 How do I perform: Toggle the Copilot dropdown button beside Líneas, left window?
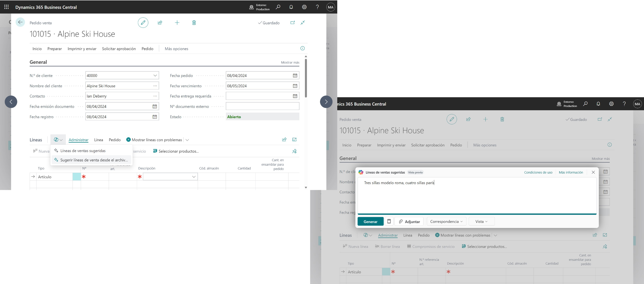58,140
